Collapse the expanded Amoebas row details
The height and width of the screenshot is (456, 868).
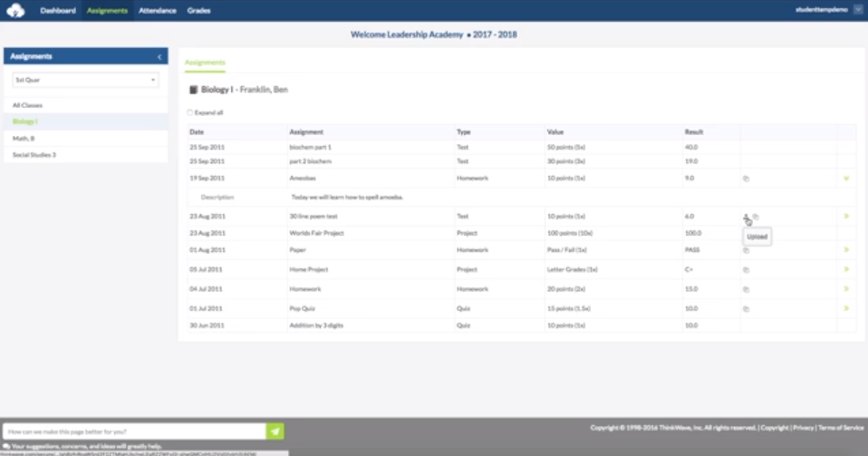(x=846, y=179)
